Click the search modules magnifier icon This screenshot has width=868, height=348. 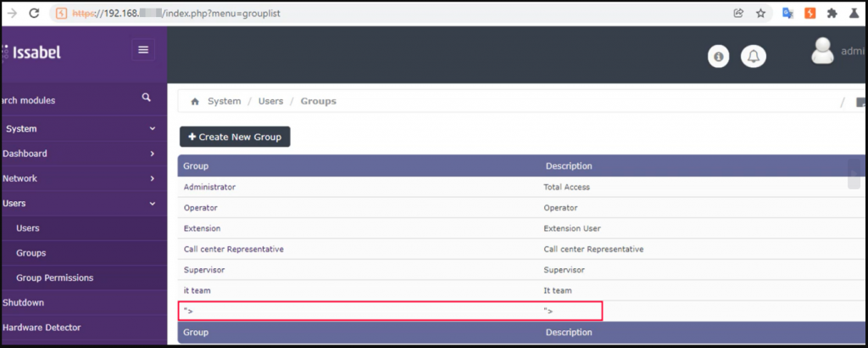146,98
